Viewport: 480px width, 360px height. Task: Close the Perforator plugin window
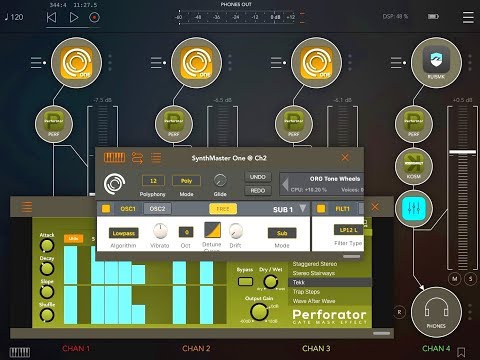point(375,207)
